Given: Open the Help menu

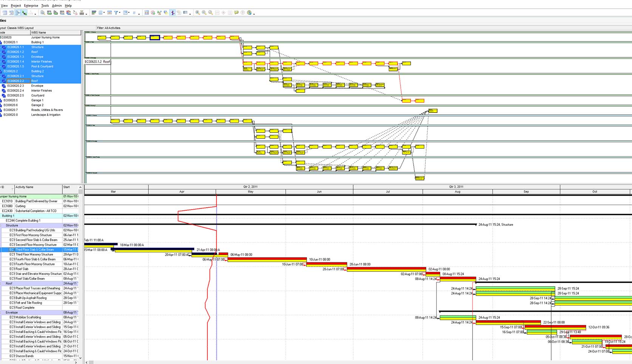Looking at the screenshot, I should click(68, 6).
